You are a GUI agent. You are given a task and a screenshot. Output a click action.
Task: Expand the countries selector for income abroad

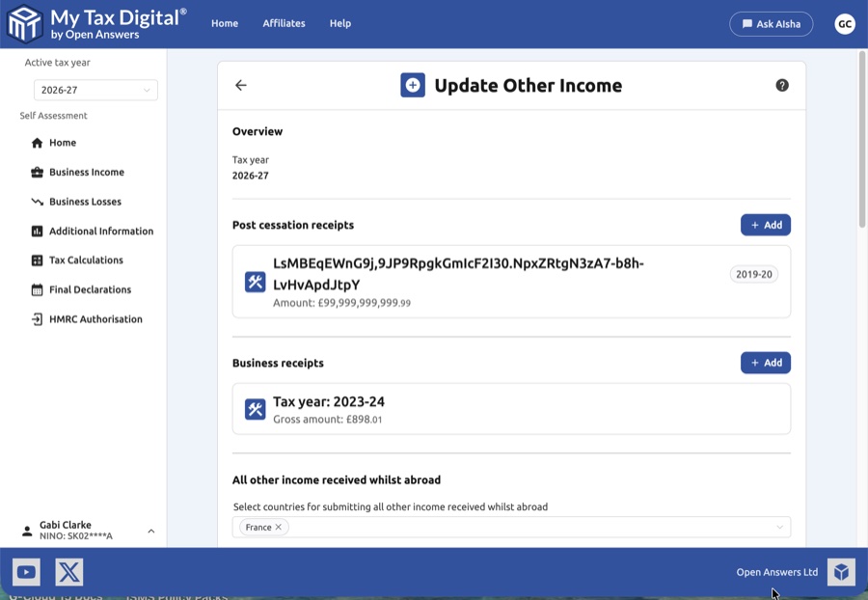[x=781, y=527]
